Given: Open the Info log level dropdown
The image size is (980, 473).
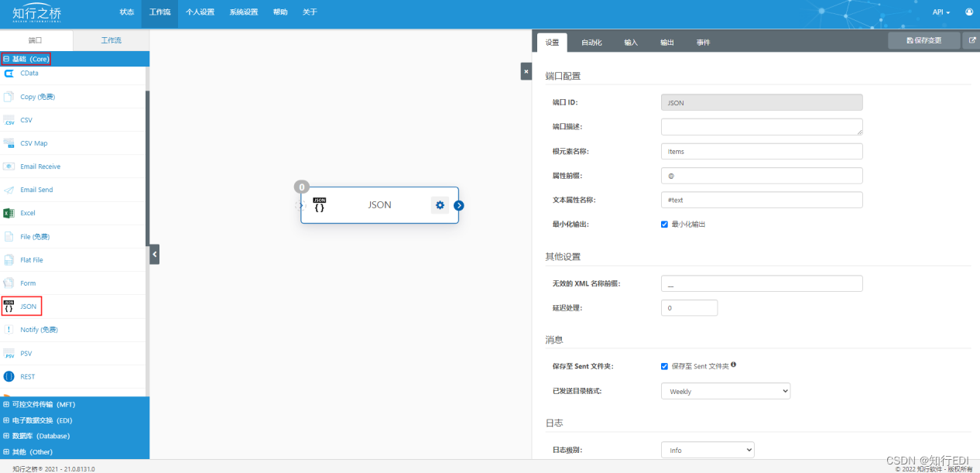Looking at the screenshot, I should pos(708,450).
